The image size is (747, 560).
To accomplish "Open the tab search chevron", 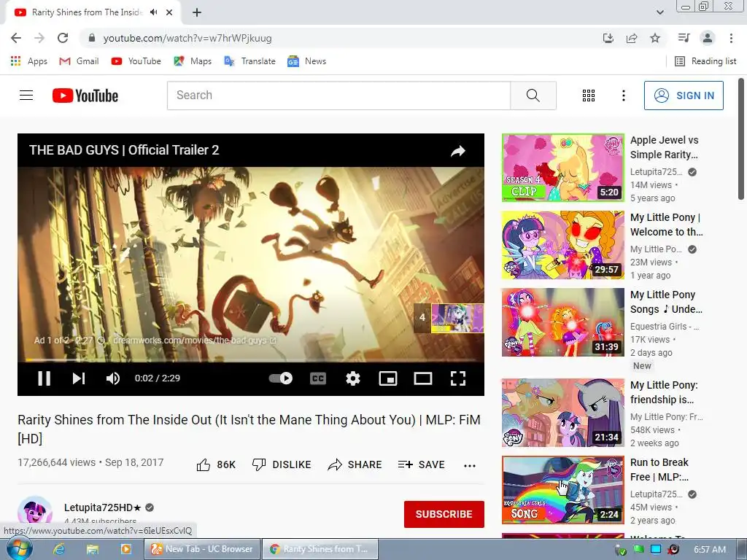I will (x=659, y=12).
